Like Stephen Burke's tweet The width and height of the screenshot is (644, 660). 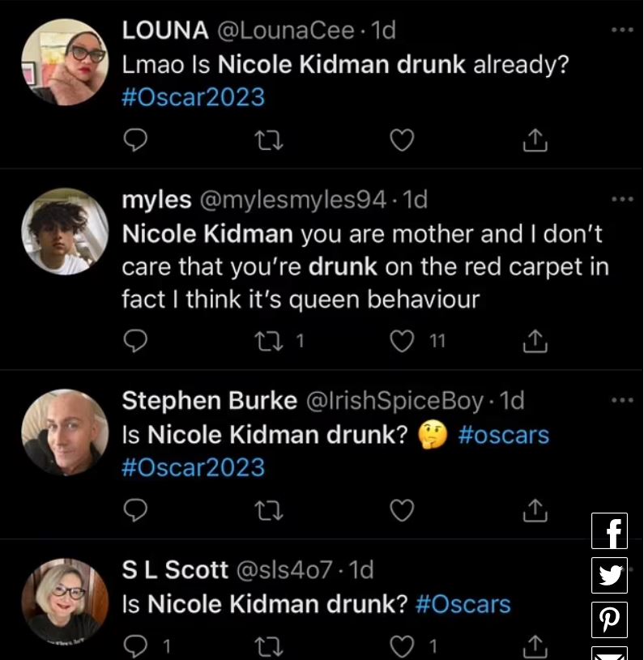[402, 511]
